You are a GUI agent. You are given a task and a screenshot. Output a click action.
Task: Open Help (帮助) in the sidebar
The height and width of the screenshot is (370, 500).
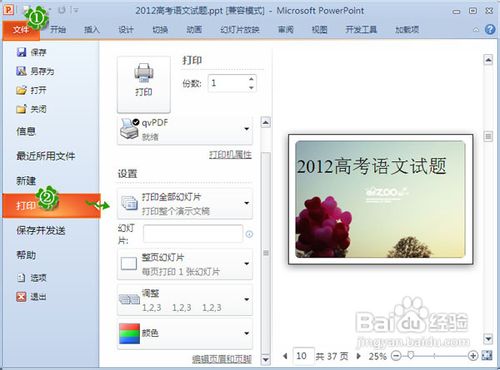[x=26, y=255]
